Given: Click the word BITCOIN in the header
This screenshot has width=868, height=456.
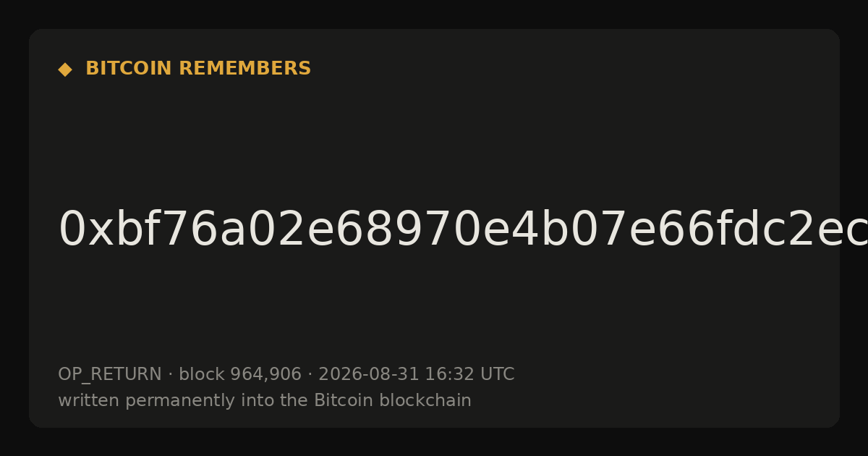Looking at the screenshot, I should [129, 69].
